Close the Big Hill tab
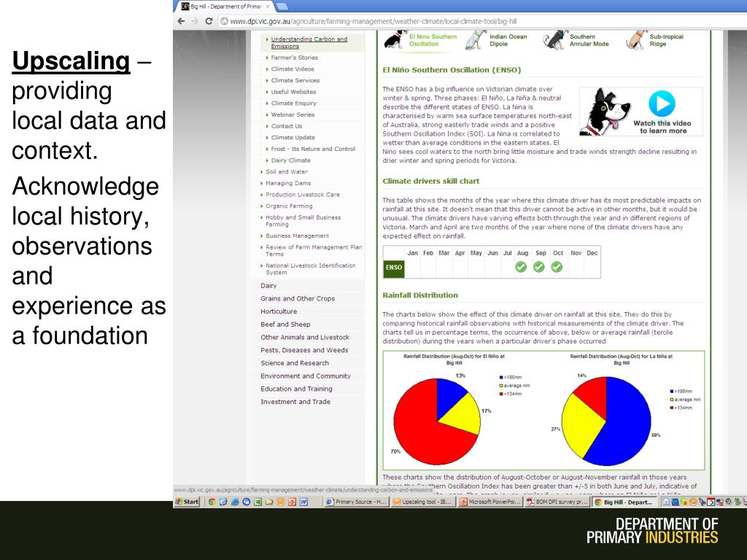The image size is (747, 560). pos(268,7)
